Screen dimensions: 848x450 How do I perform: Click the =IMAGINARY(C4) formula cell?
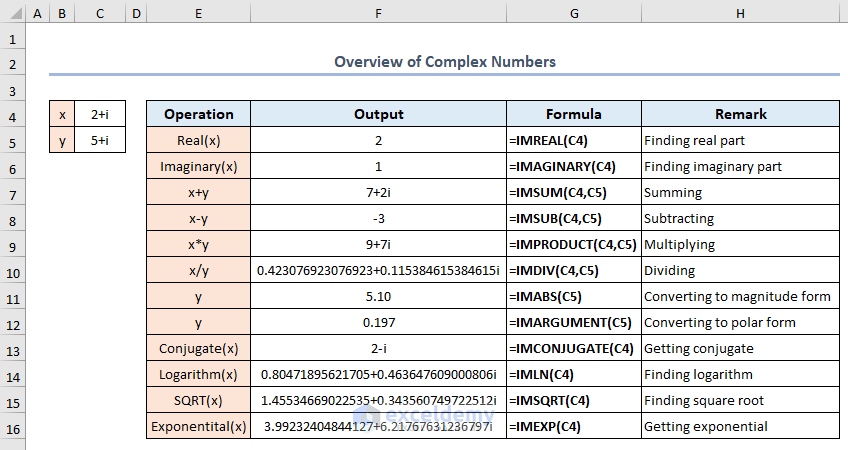coord(574,166)
